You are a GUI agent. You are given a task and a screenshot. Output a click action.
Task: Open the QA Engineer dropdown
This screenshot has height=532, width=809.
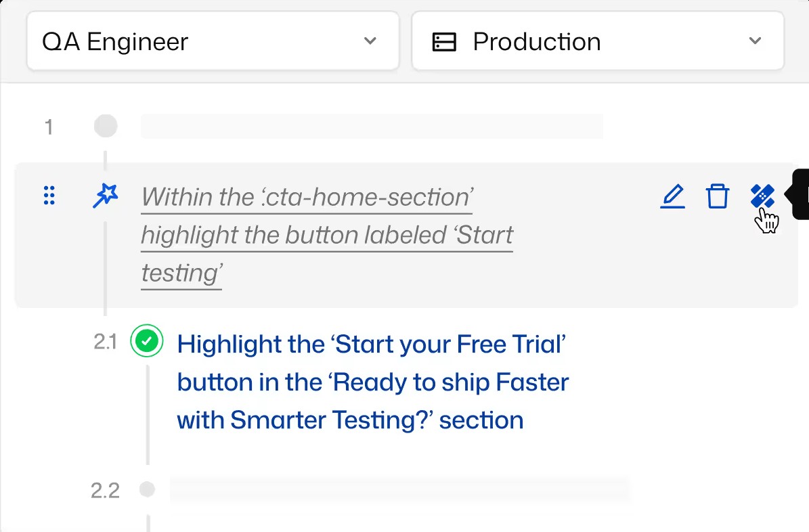tap(213, 41)
